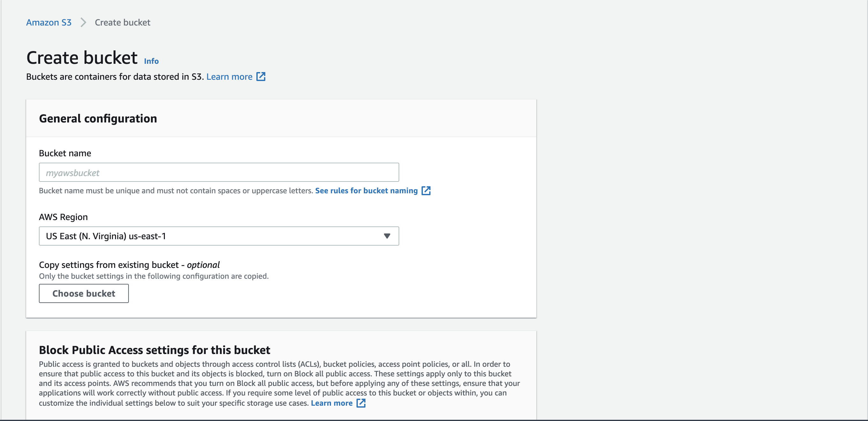868x421 pixels.
Task: Click external-link icon after top Learn more
Action: click(x=261, y=77)
